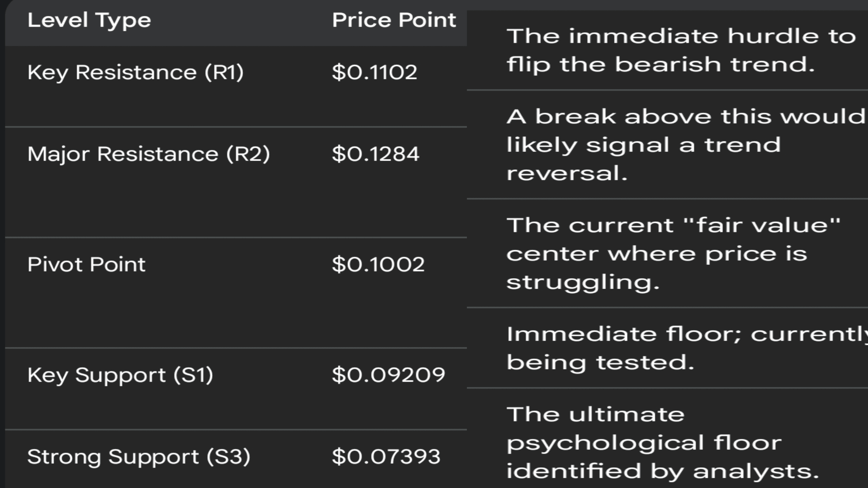Click the word "reversal." in R2 description

567,174
